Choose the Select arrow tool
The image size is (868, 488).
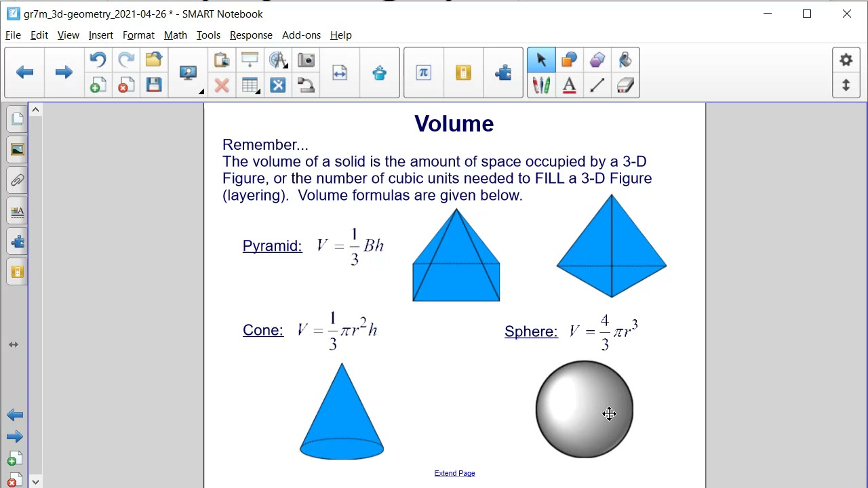tap(541, 60)
